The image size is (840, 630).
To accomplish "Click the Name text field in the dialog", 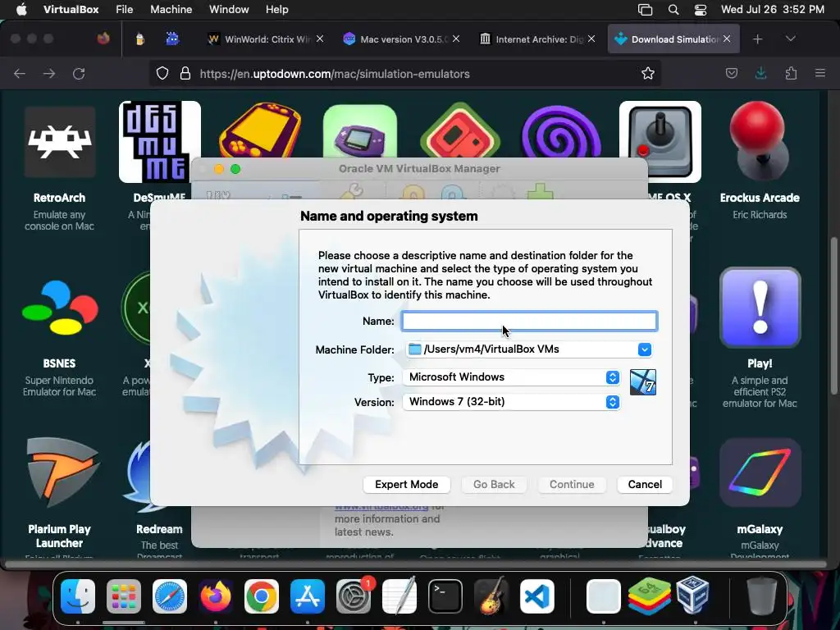I will coord(529,321).
